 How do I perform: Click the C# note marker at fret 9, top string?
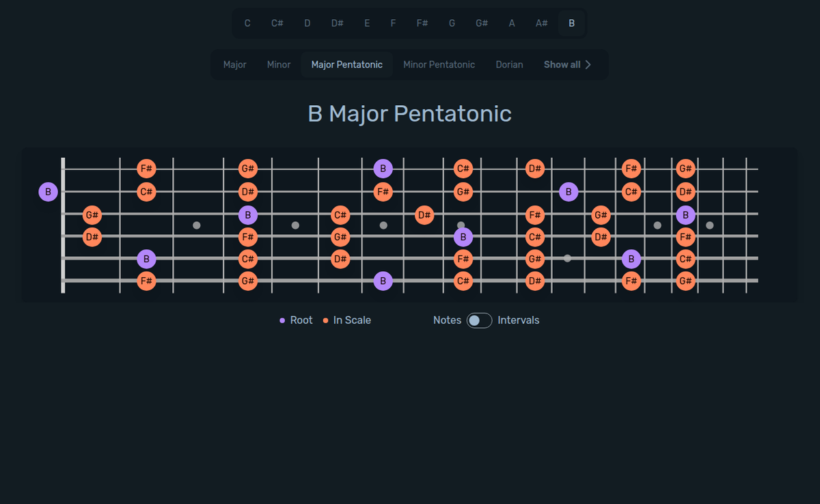463,168
